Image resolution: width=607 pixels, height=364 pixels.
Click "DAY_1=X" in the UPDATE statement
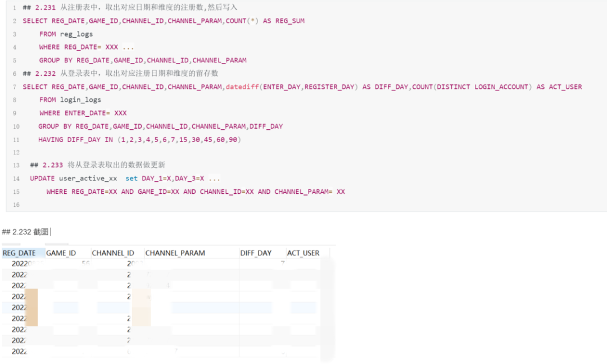[156, 178]
